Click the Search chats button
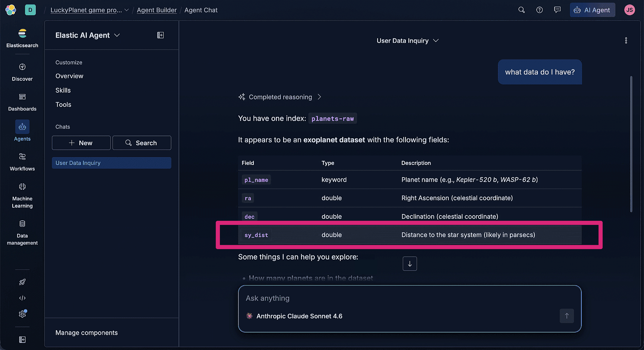This screenshot has width=644, height=350. pyautogui.click(x=142, y=143)
